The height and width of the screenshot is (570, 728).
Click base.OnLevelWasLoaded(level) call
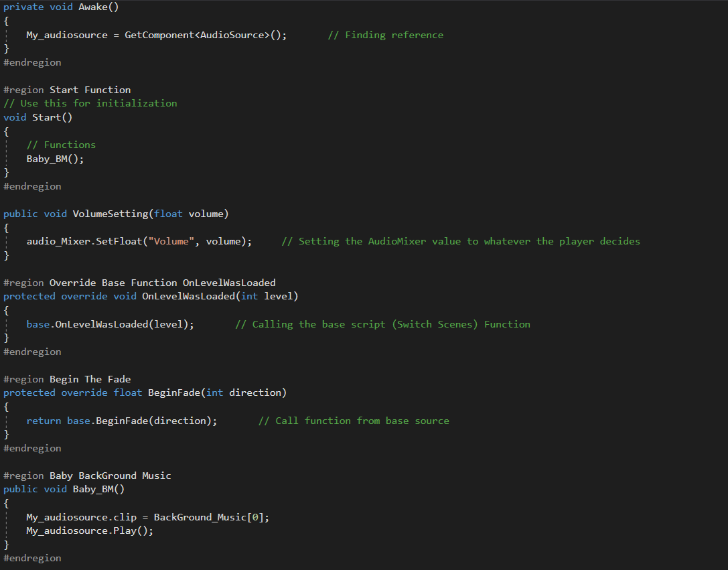[x=110, y=324]
